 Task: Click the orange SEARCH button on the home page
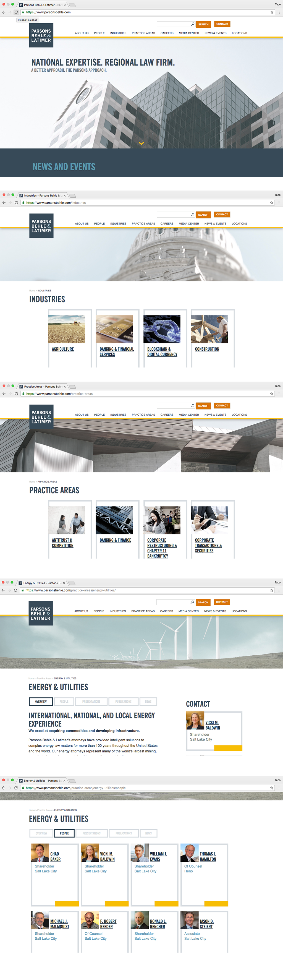pyautogui.click(x=203, y=24)
